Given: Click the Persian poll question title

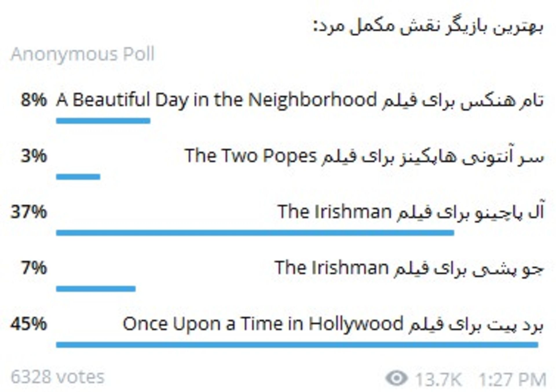Looking at the screenshot, I should (x=428, y=26).
